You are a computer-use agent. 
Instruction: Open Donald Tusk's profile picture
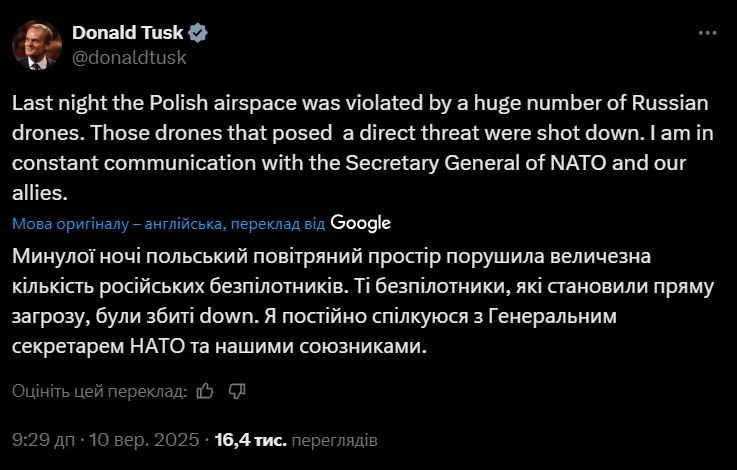point(36,44)
